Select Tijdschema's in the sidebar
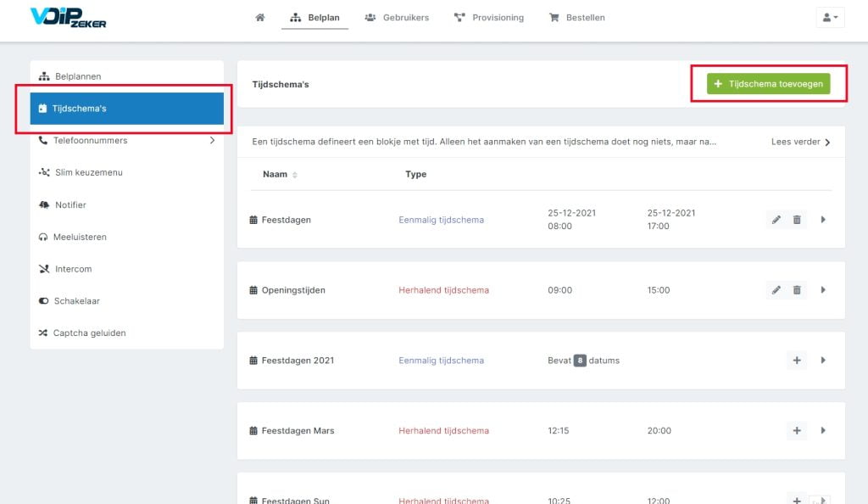The width and height of the screenshot is (868, 504). coord(127,109)
